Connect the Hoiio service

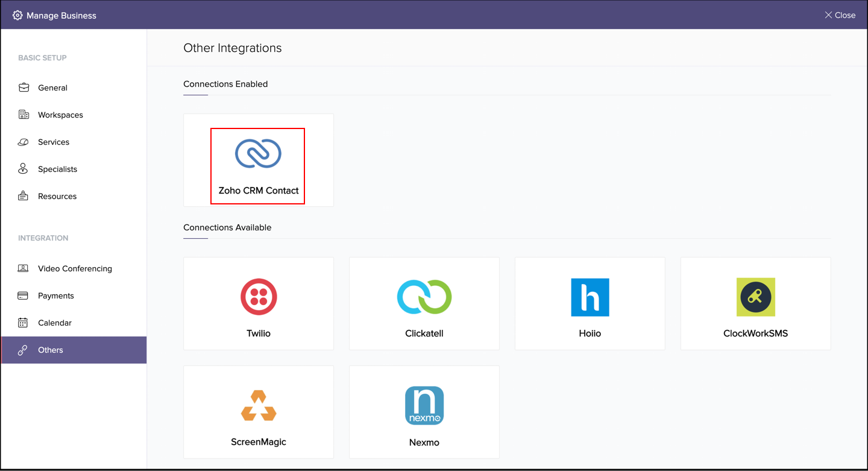coord(590,303)
